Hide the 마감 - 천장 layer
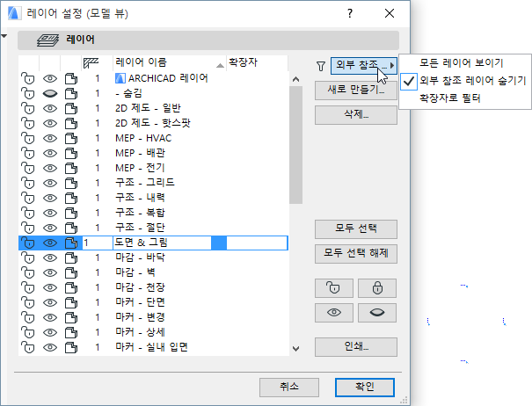This screenshot has height=406, width=532. click(x=50, y=287)
